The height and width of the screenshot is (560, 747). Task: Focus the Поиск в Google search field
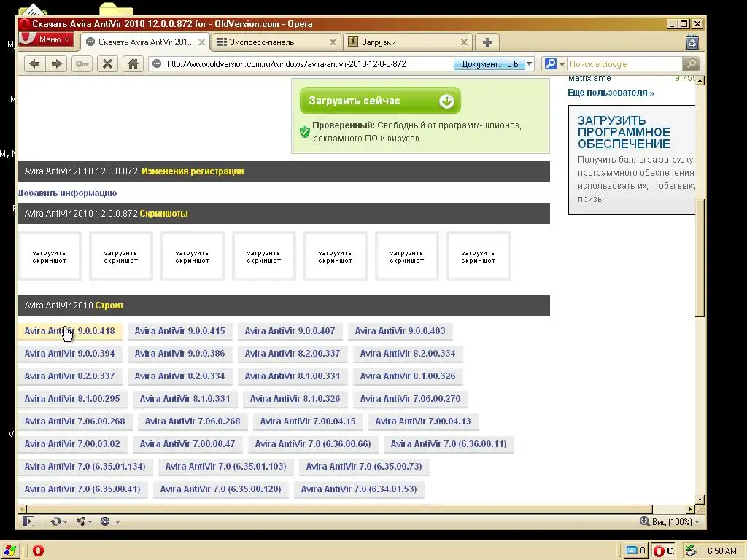click(624, 64)
